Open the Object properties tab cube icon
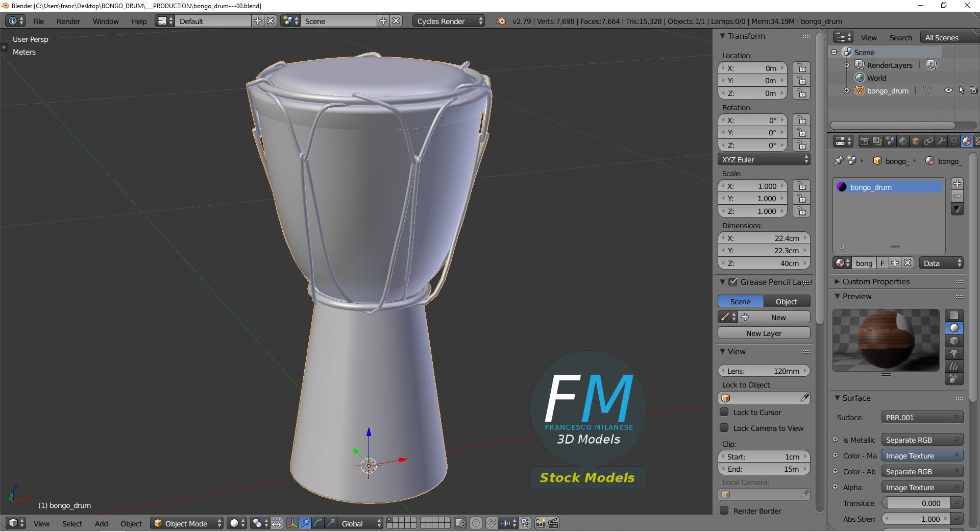This screenshot has height=532, width=980. [x=916, y=141]
